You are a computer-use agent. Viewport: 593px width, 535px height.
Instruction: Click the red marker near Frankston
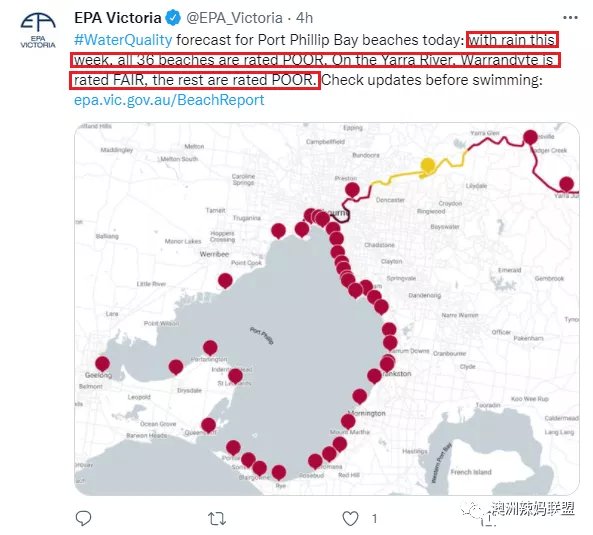374,376
